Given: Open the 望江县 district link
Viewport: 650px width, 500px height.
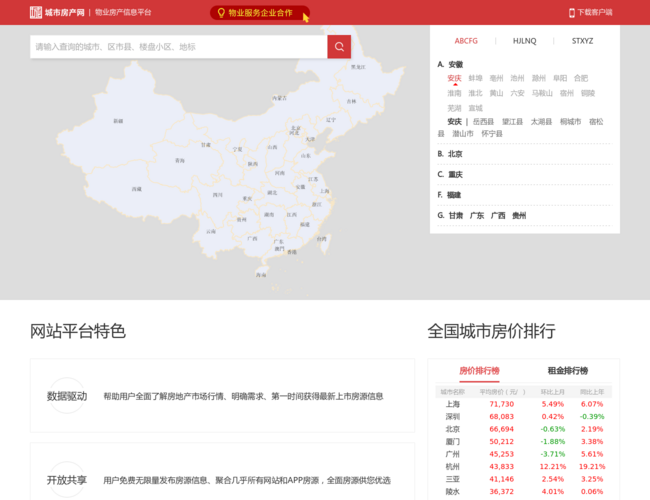Looking at the screenshot, I should click(512, 121).
